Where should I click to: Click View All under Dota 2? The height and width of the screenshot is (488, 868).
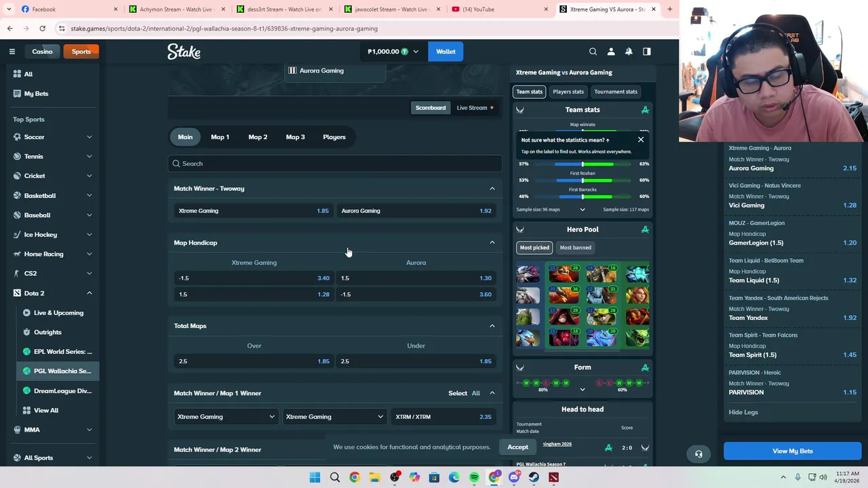[46, 410]
